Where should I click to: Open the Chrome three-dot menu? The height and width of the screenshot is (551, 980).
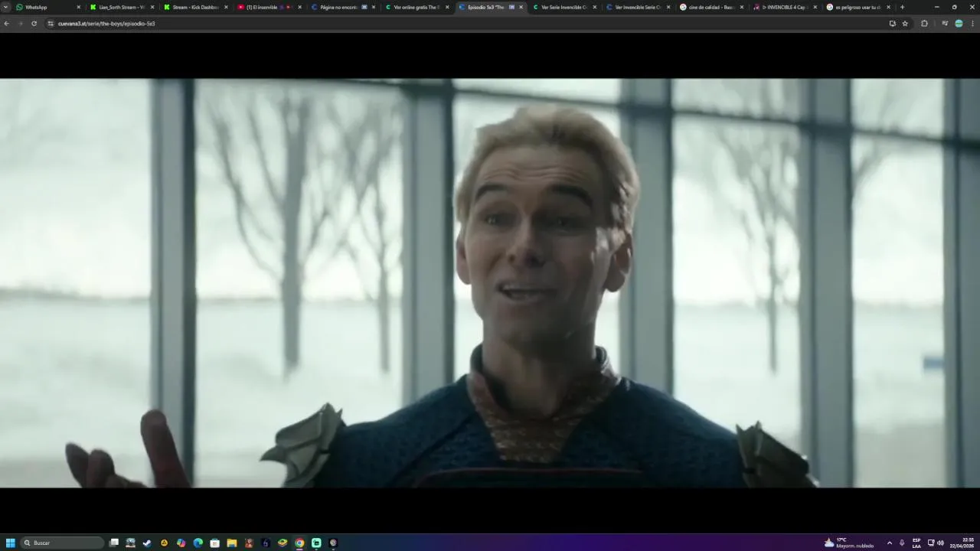tap(972, 24)
